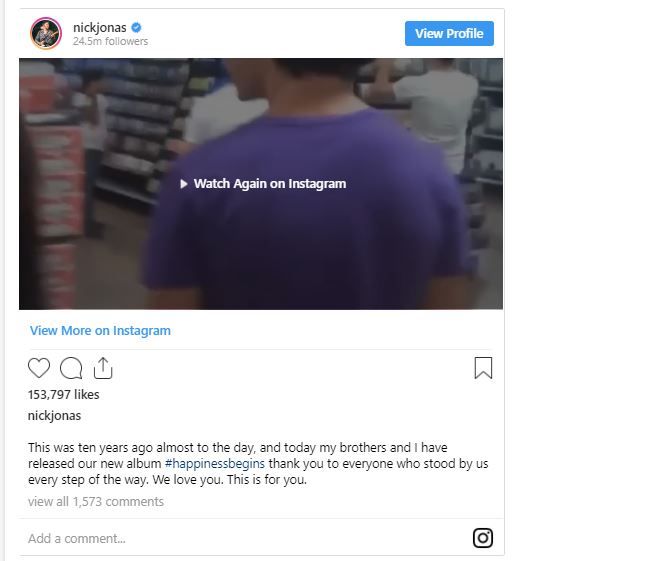This screenshot has height=561, width=660.
Task: Click nickjonas username above the caption
Action: tap(54, 416)
